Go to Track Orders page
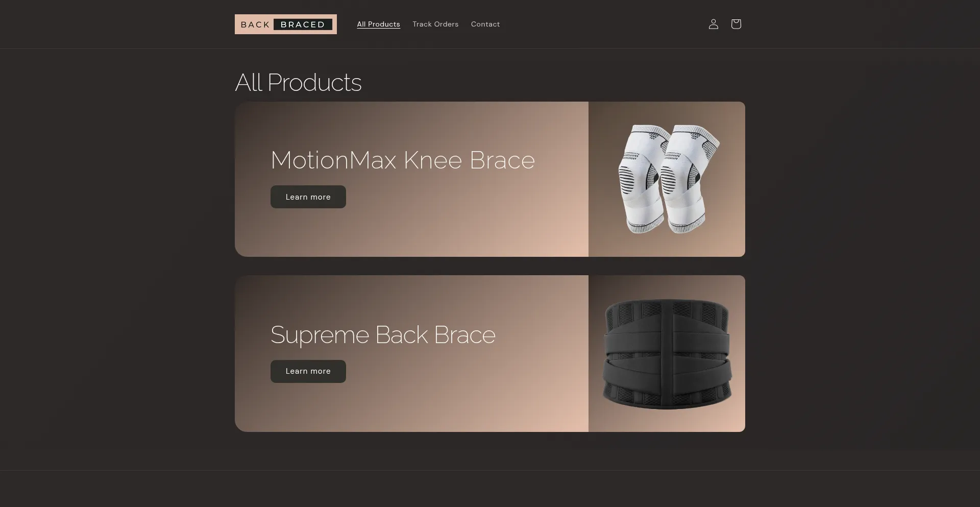Viewport: 980px width, 507px height. click(435, 24)
